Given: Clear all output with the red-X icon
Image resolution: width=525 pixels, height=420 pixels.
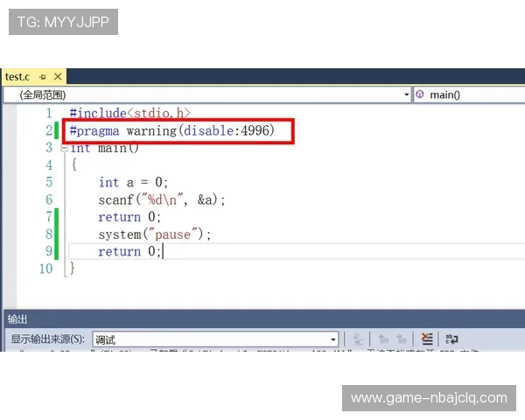Looking at the screenshot, I should coord(427,339).
